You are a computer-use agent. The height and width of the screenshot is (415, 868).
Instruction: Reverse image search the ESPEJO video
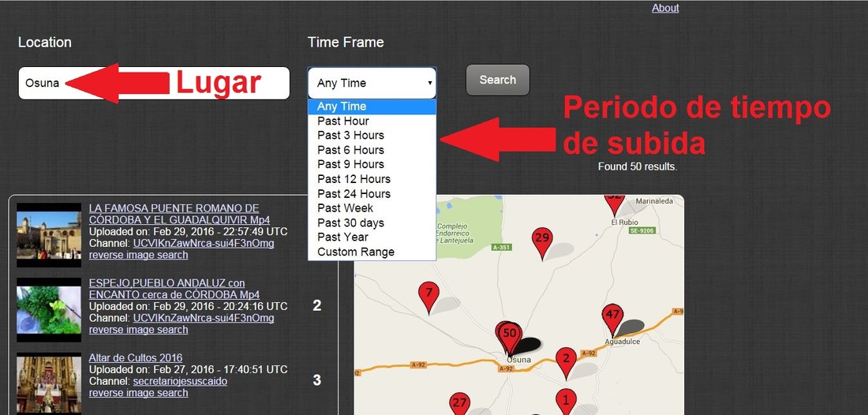138,330
